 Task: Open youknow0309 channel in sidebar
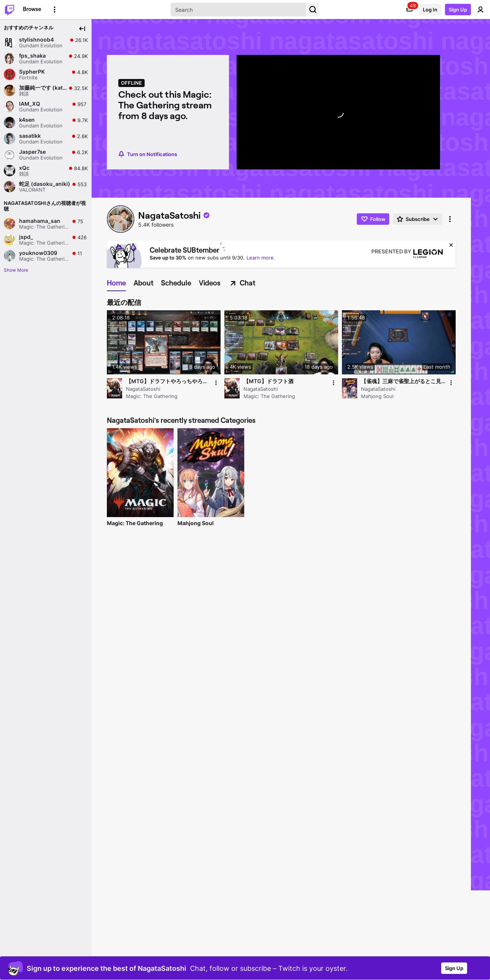click(46, 256)
